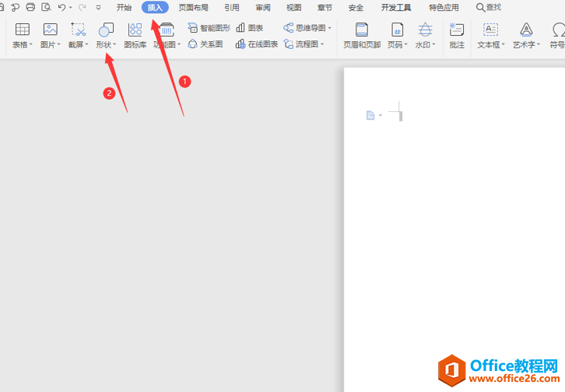This screenshot has height=392, width=565.
Task: Expand the undo history dropdown arrow
Action: click(71, 8)
